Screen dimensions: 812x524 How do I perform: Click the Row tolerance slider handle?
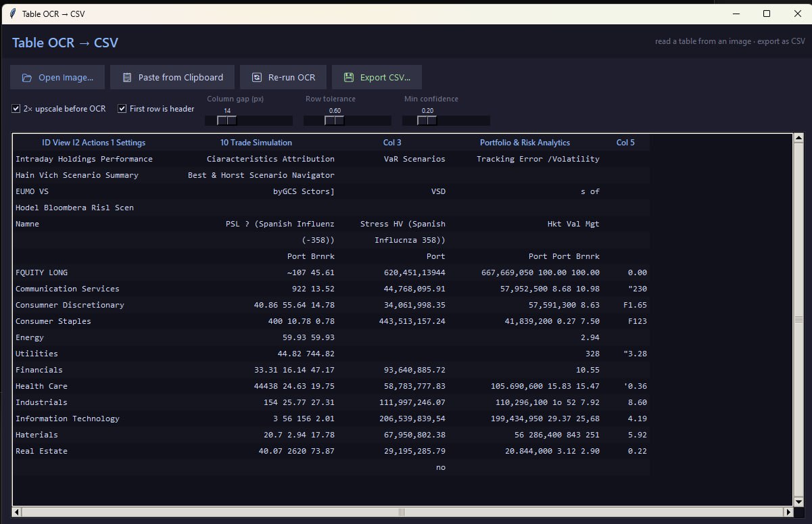(335, 120)
